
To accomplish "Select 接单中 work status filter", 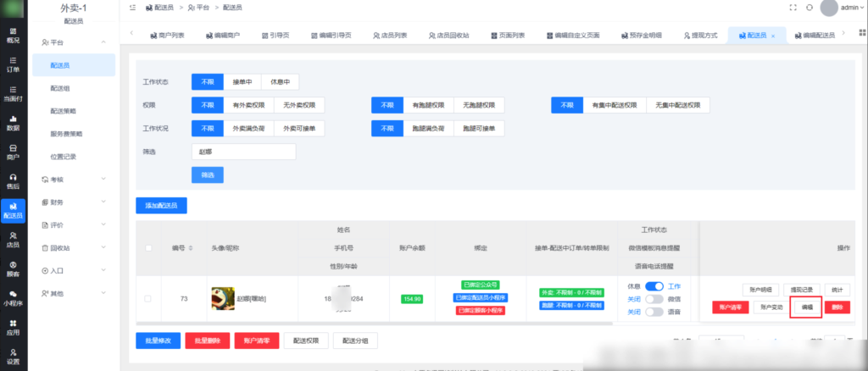I will 242,82.
